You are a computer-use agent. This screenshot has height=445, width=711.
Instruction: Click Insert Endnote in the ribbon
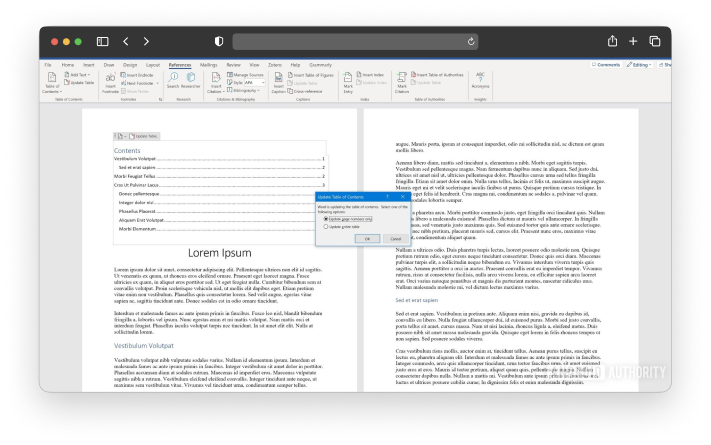[x=137, y=75]
